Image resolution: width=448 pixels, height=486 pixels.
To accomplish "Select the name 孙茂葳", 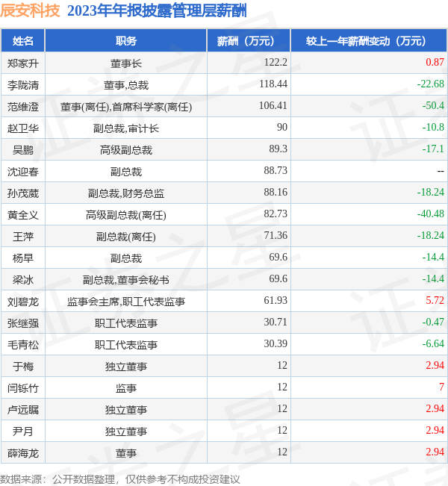I will click(23, 193).
